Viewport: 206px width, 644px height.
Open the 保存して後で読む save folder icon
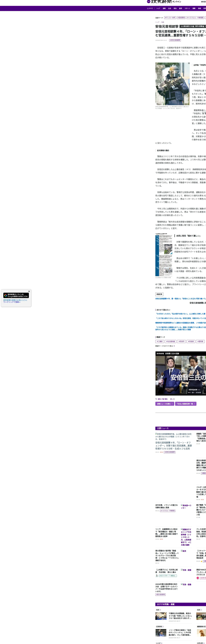[156, 399]
